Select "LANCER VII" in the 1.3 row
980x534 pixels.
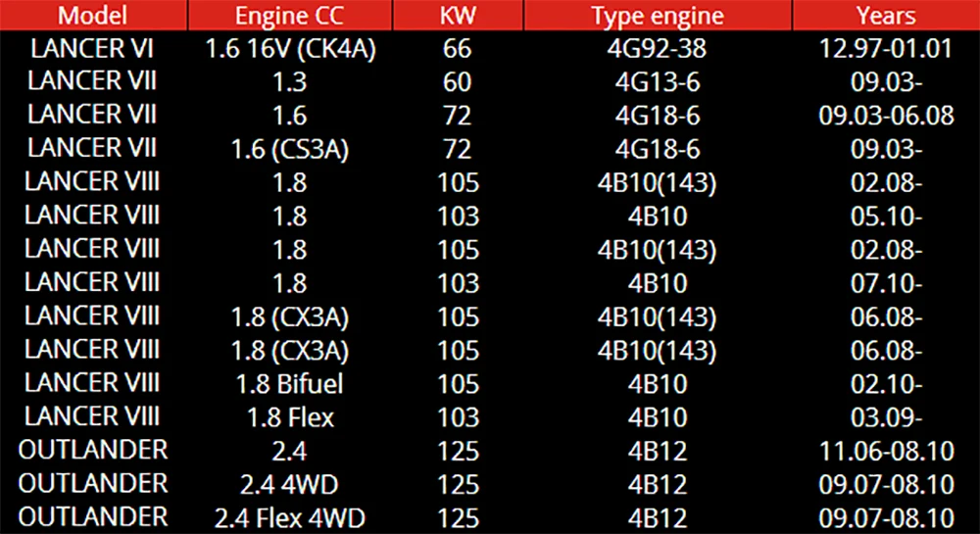(92, 81)
